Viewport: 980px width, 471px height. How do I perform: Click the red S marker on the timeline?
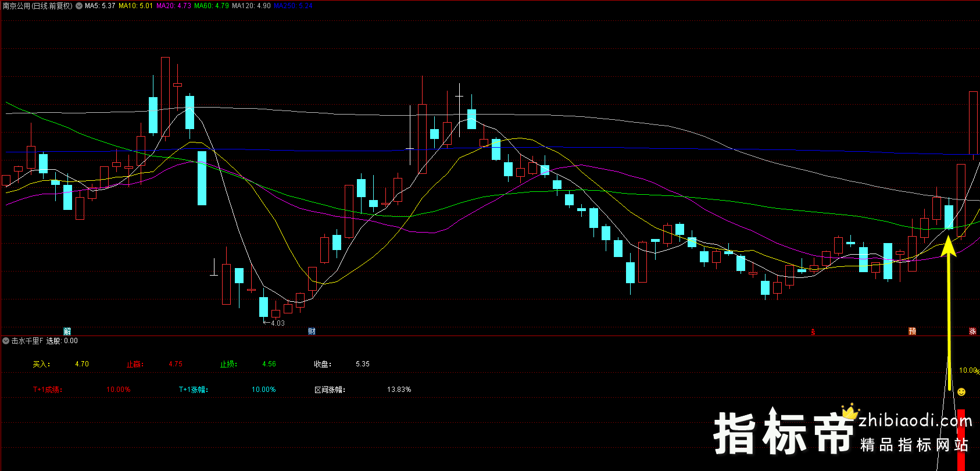coord(813,332)
